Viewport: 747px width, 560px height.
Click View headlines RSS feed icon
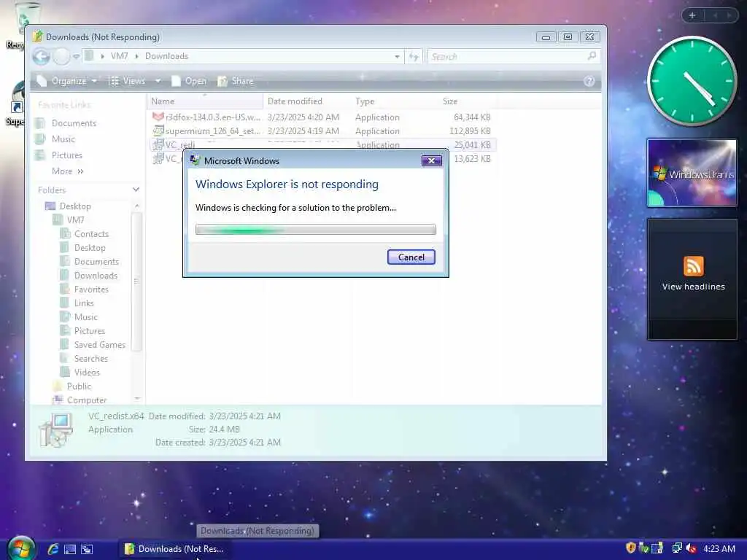tap(693, 265)
